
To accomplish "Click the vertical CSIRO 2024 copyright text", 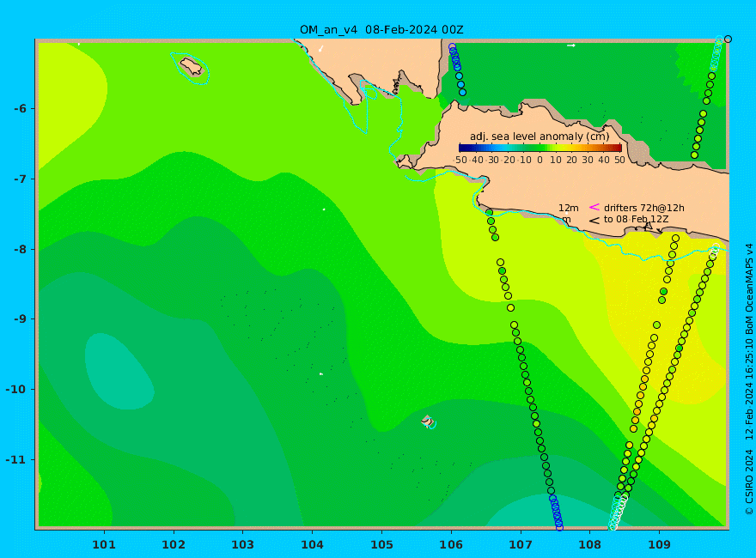I will 749,379.
